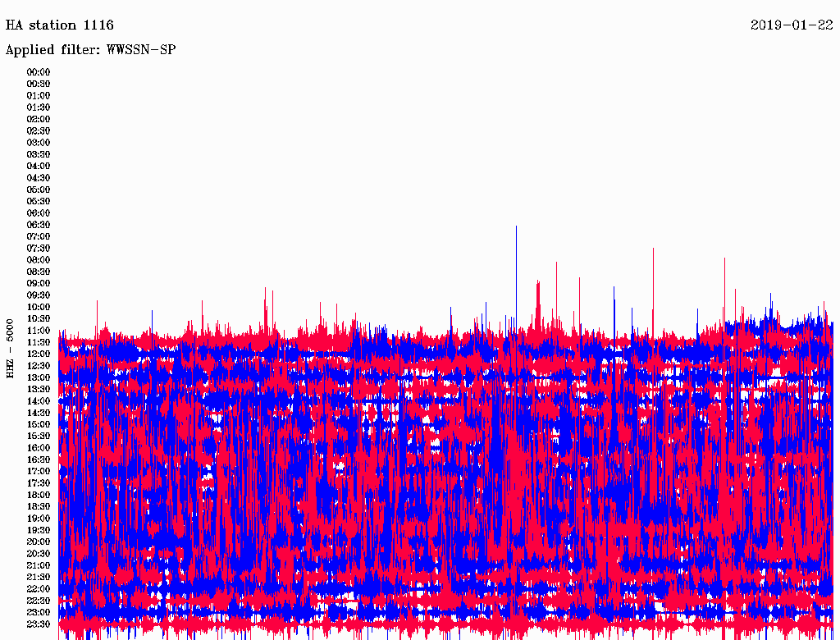
Task: Select the 20:00 time label
Action: pyautogui.click(x=39, y=542)
